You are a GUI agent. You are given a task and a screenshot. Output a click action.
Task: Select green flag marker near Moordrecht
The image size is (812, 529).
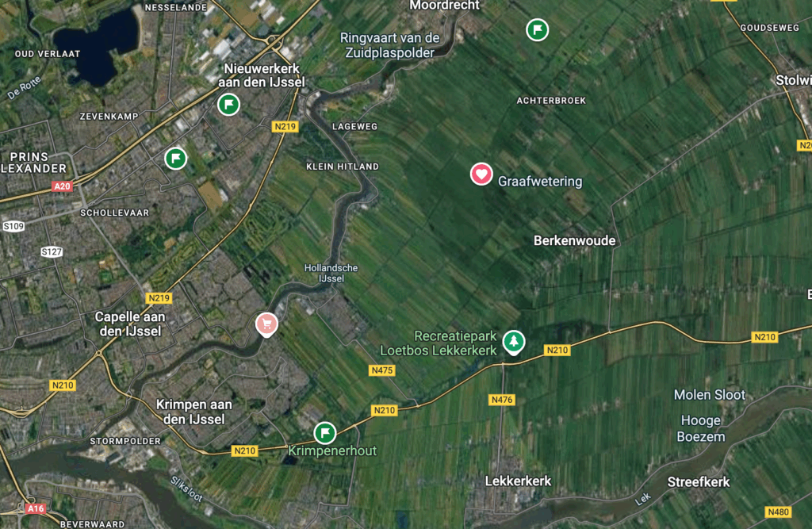(x=538, y=29)
